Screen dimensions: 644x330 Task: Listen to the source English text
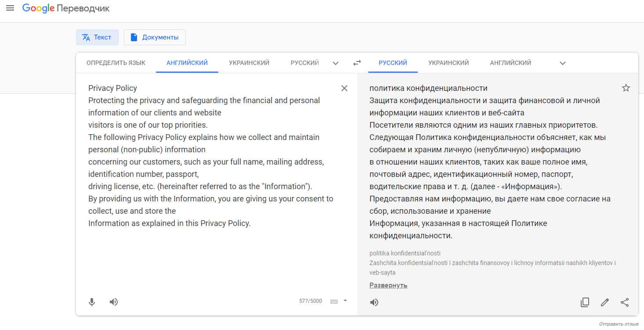114,302
